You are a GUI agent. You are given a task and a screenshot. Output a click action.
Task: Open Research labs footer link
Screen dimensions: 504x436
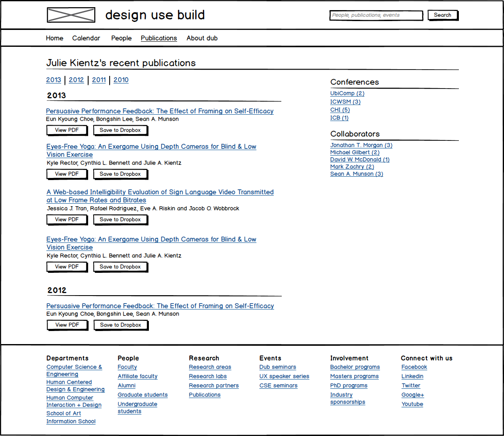coord(208,376)
